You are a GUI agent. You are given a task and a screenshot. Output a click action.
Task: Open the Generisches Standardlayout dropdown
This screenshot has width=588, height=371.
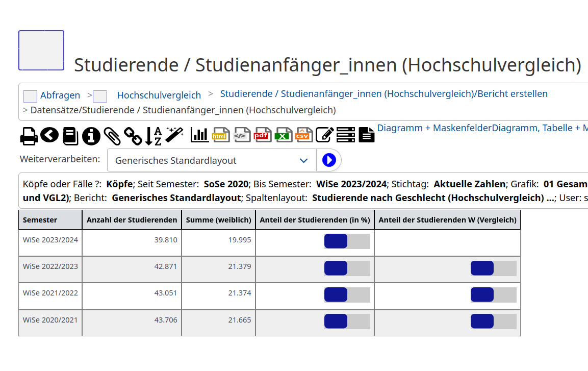[212, 160]
